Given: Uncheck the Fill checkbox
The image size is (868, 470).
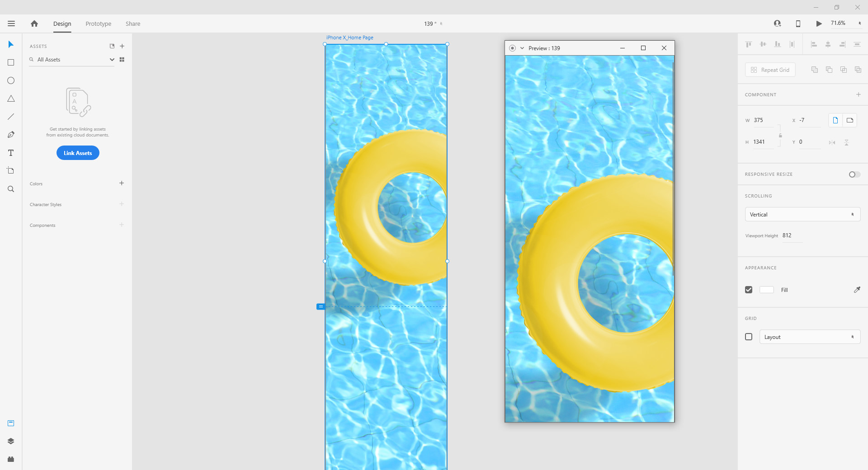Looking at the screenshot, I should pos(749,290).
